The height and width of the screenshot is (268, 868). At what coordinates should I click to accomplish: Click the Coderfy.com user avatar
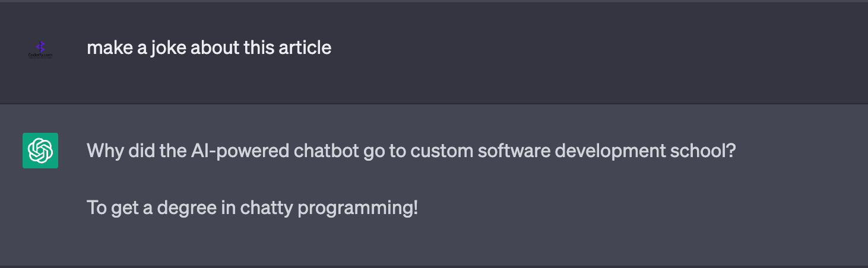(40, 49)
